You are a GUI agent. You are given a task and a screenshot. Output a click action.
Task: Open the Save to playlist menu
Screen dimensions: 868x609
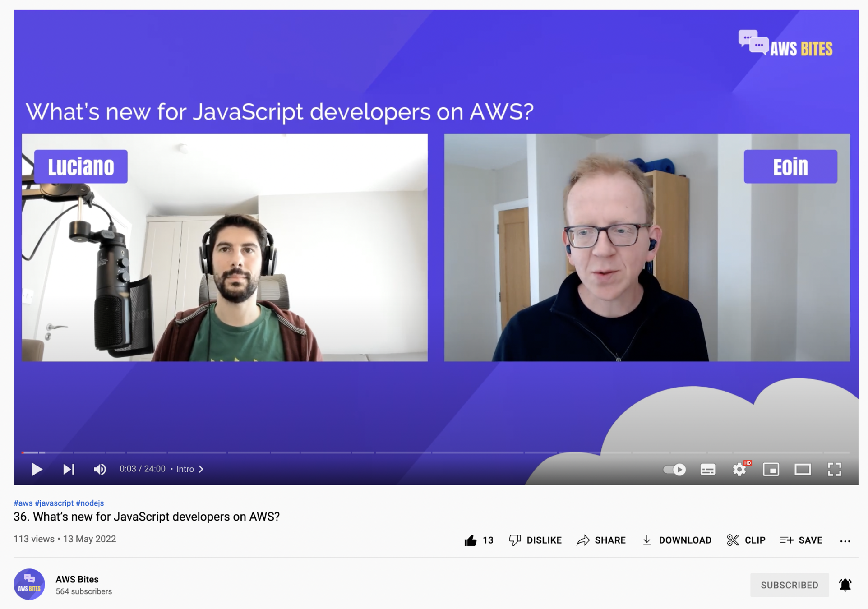point(801,540)
